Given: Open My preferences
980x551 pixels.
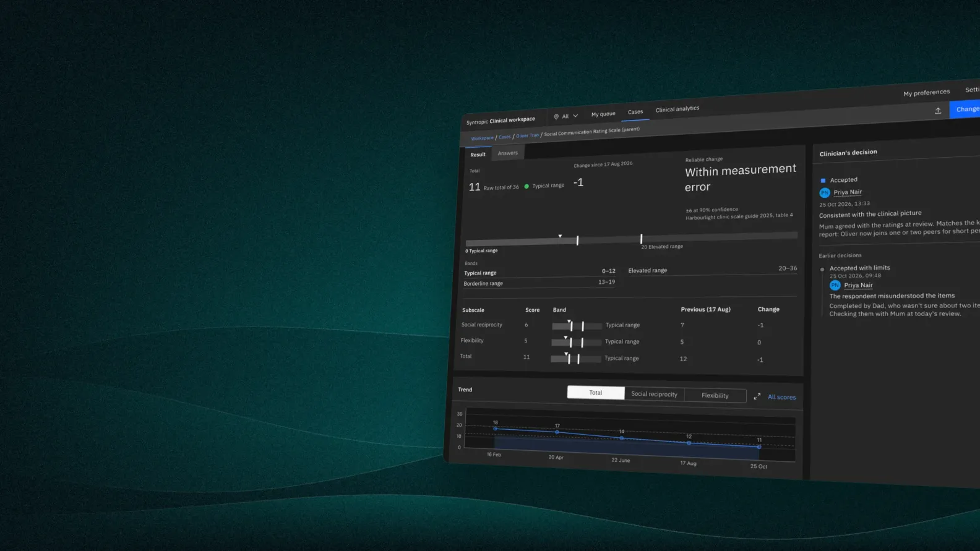Looking at the screenshot, I should point(926,93).
